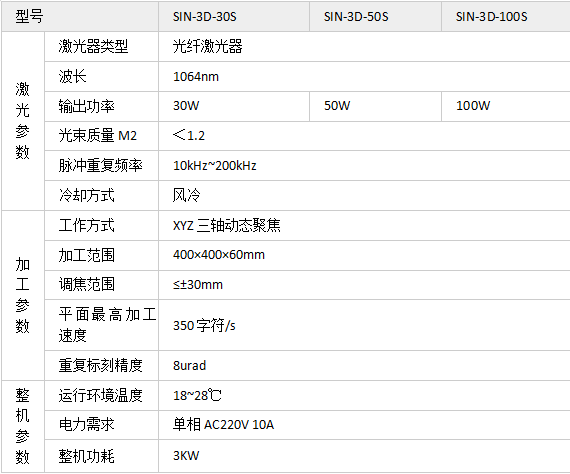
Task: Select the 型号 header cell
Action: (x=80, y=17)
